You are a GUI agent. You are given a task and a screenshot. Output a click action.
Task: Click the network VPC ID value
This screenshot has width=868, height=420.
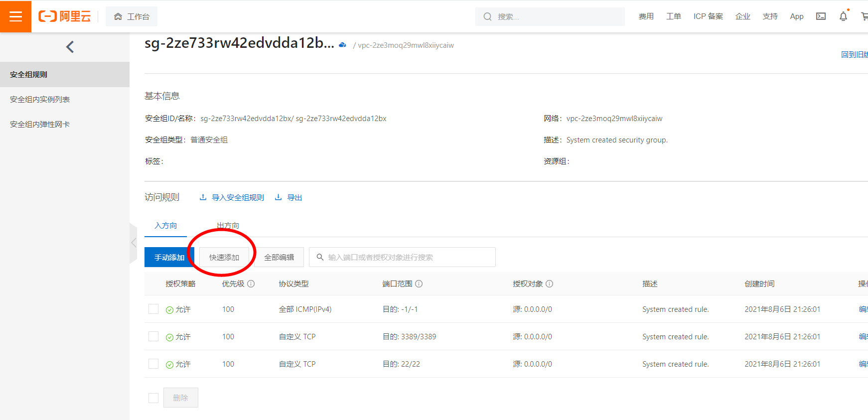pyautogui.click(x=614, y=119)
